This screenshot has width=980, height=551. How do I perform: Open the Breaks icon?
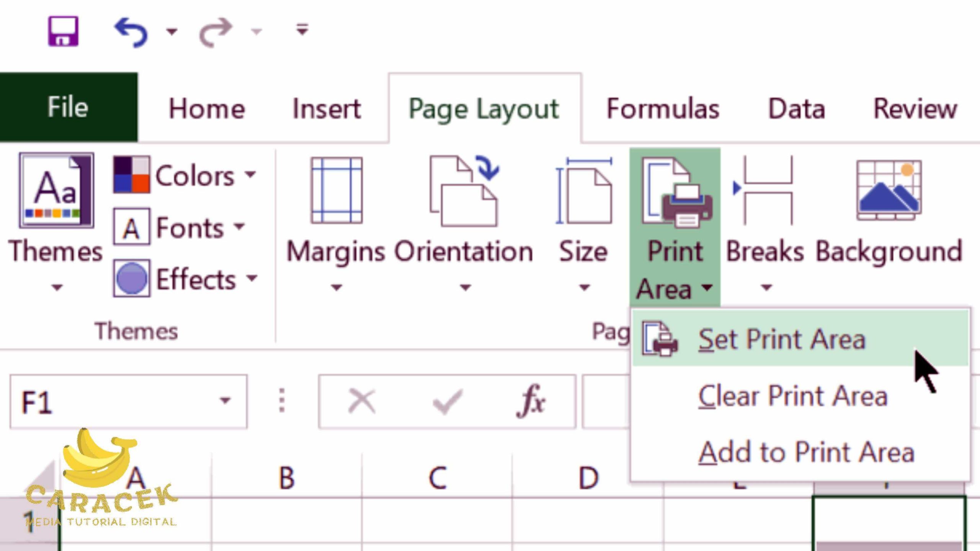(764, 190)
